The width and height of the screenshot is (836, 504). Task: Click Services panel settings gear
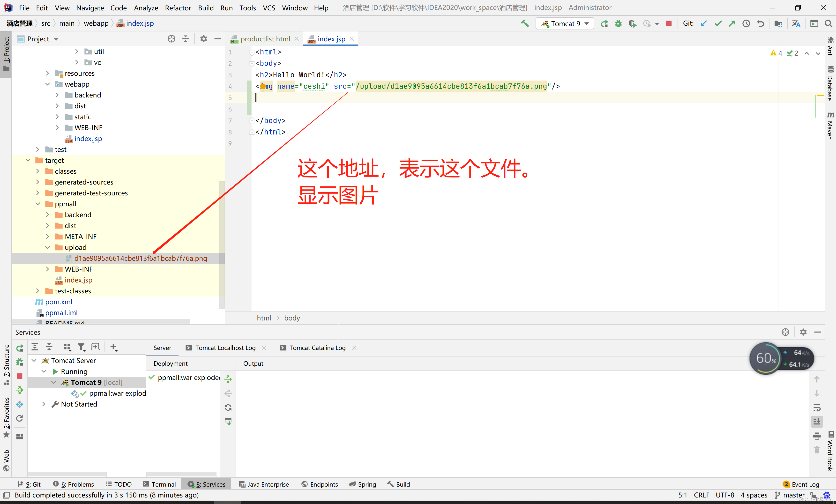[x=803, y=332]
